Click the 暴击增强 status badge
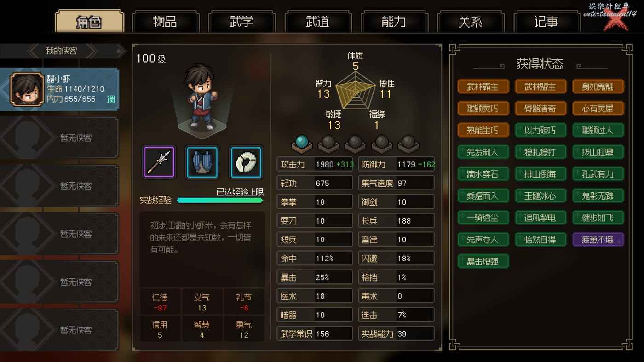Viewport: 644px width, 362px height. (x=483, y=261)
